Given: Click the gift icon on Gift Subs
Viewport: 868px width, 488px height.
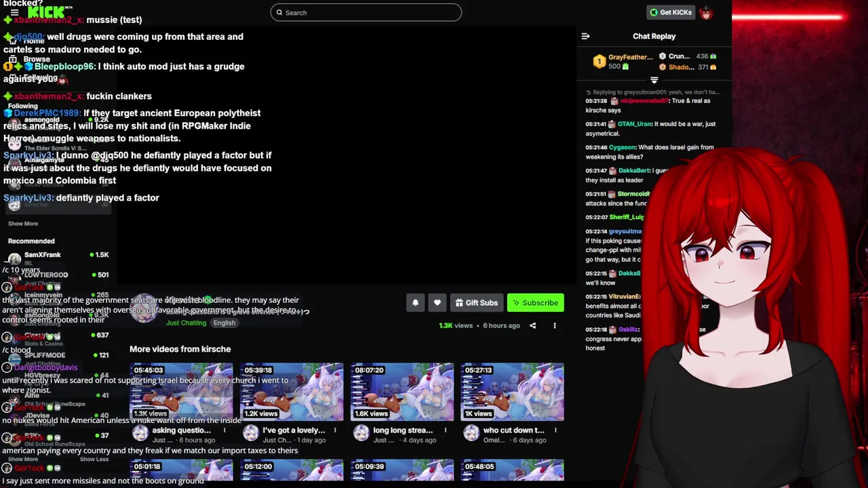Looking at the screenshot, I should point(459,303).
